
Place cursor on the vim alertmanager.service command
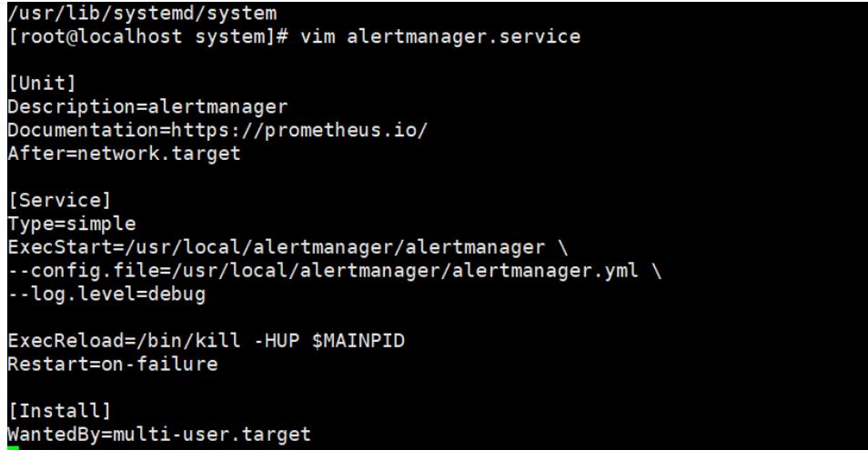[440, 36]
